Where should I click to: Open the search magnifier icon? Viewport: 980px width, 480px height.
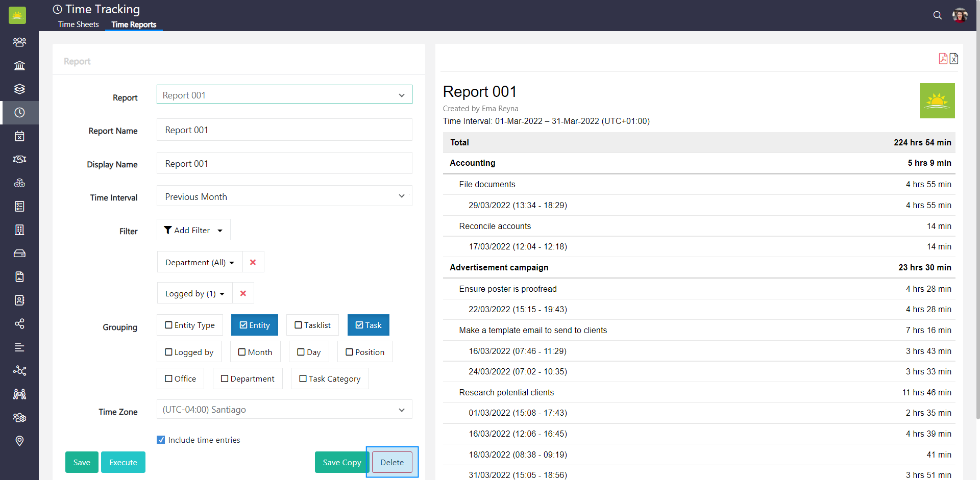(x=937, y=15)
